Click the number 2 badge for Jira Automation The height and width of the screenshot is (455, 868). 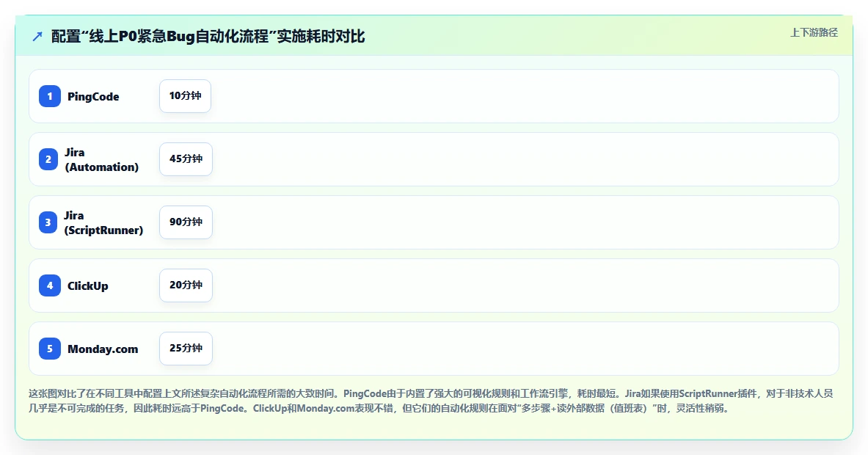point(48,159)
